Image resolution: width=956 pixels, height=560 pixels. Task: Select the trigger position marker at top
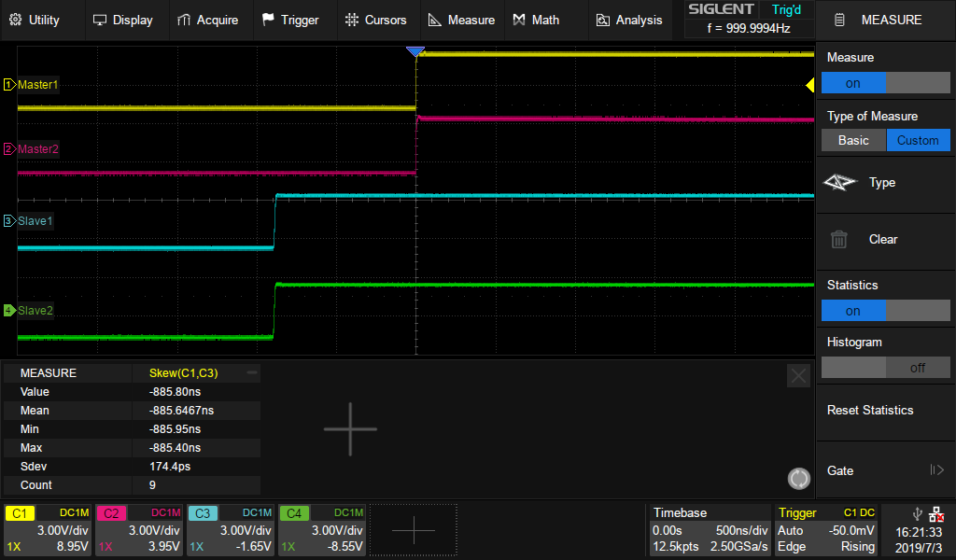click(x=415, y=51)
